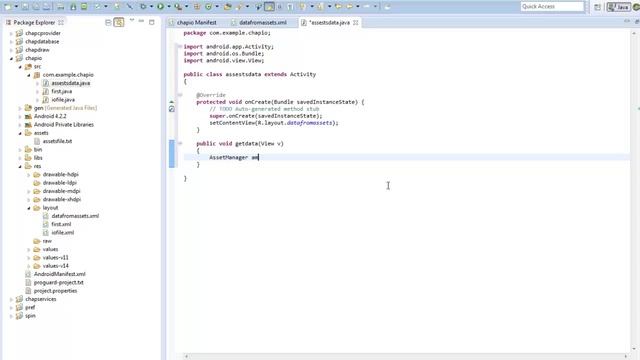Select the assestsdata.java editor tab
Image resolution: width=640 pixels, height=360 pixels.
coord(329,22)
